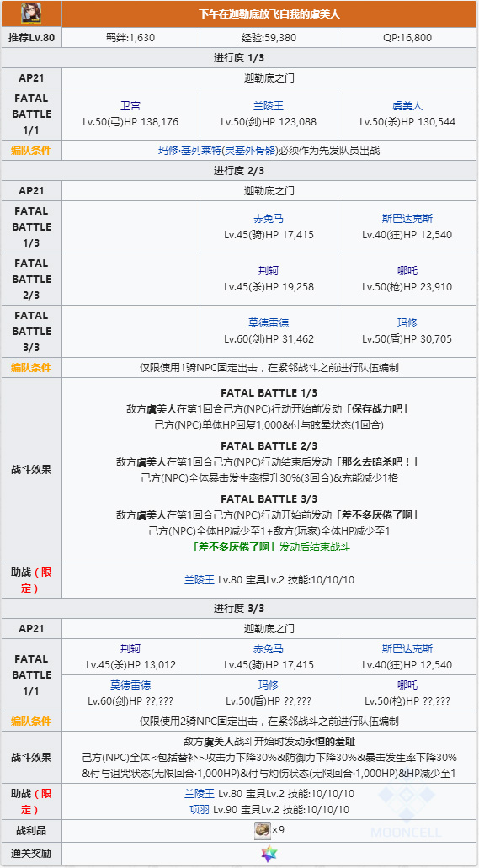This screenshot has width=479, height=868.
Task: Click 兰陵王 support link in 进行度 2/3
Action: coord(200,580)
